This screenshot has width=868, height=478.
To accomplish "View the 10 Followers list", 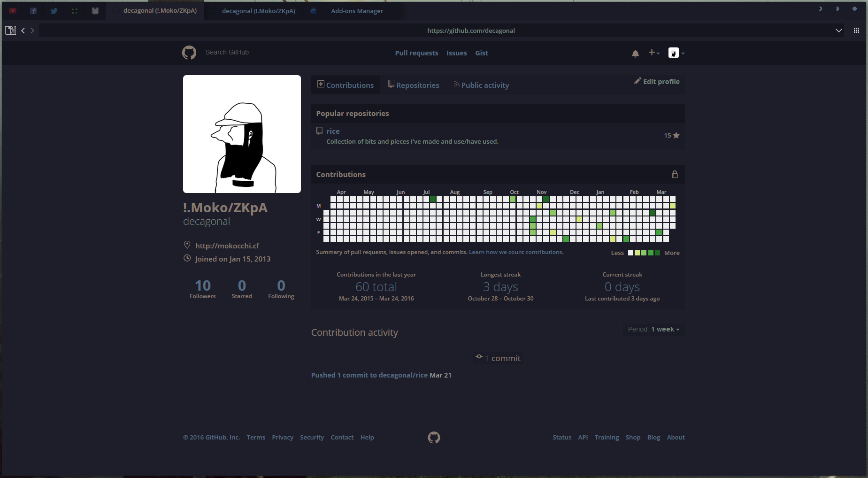I will point(203,289).
